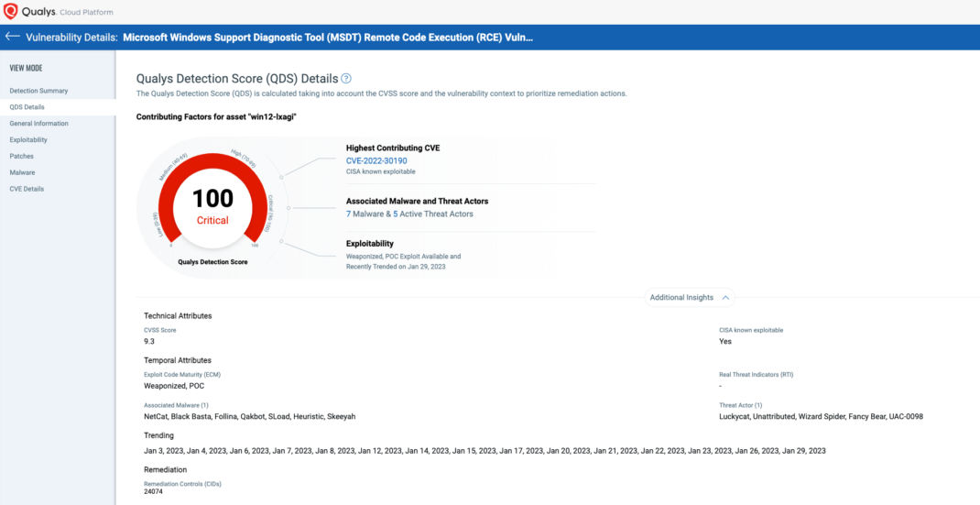
Task: Click the threat actor list starting with Luckycat
Action: click(x=822, y=417)
